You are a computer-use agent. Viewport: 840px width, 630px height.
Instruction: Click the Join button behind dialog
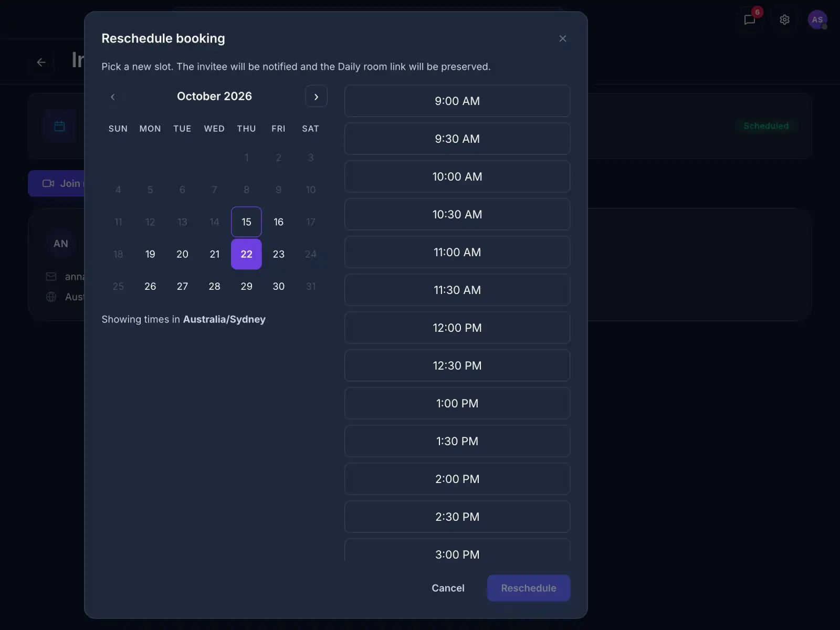tap(56, 183)
